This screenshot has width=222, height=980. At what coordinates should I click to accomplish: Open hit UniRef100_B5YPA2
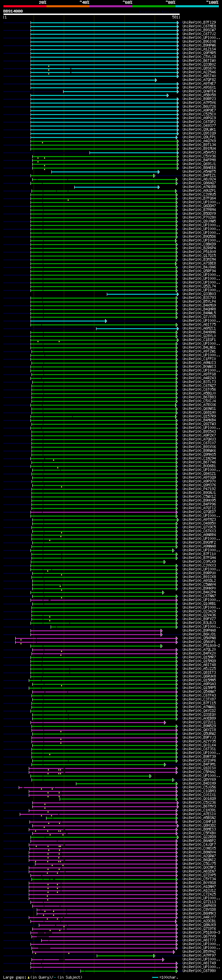click(x=199, y=951)
